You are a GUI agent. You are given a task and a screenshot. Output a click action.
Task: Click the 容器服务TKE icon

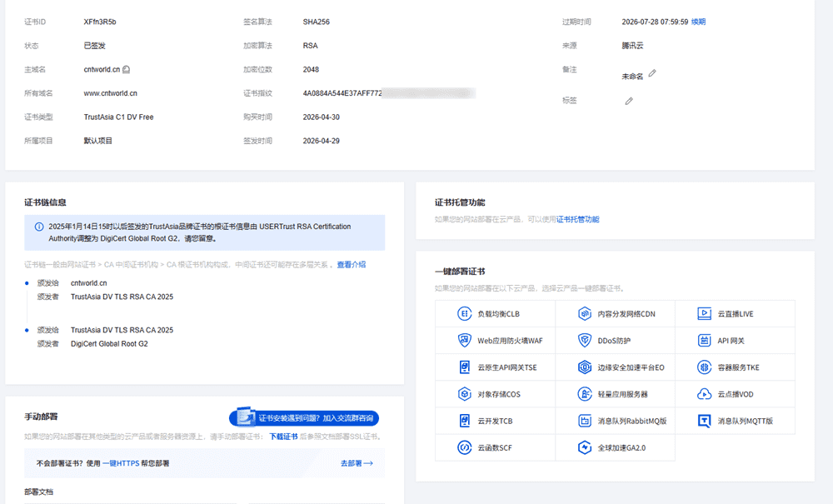tap(705, 367)
